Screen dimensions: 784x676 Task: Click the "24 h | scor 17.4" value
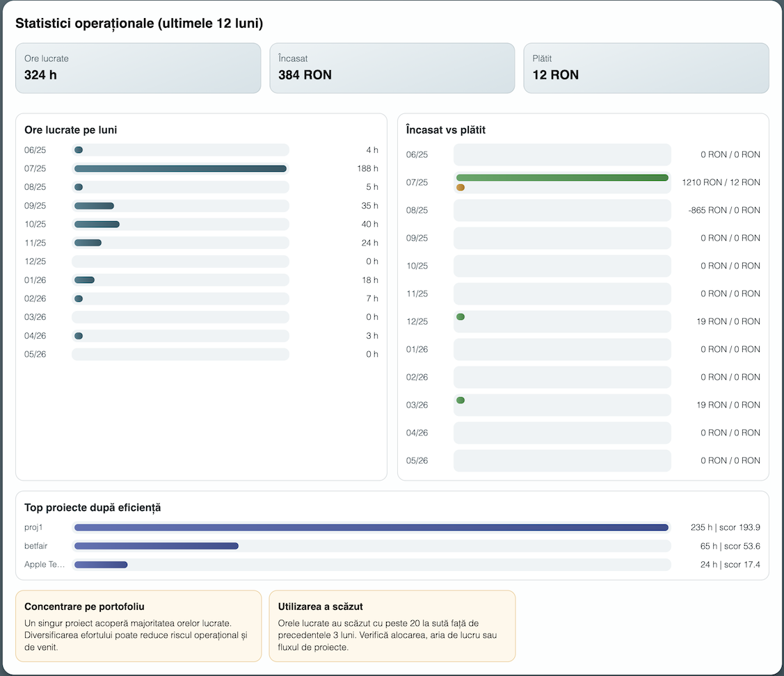point(730,565)
